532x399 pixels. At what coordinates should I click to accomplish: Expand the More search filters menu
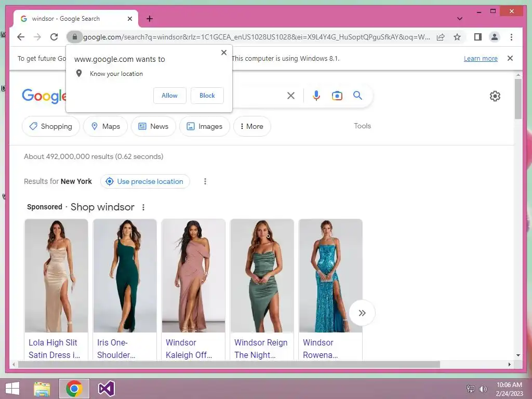252,126
